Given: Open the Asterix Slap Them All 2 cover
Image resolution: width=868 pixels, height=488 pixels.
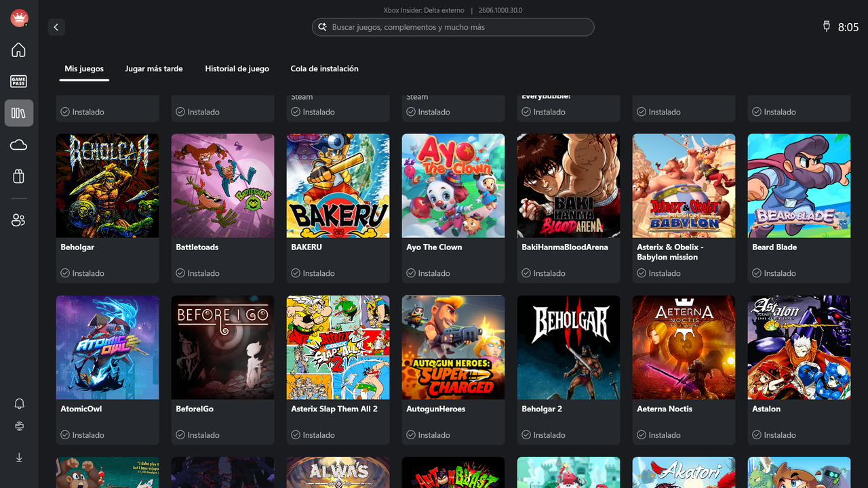Looking at the screenshot, I should point(338,348).
